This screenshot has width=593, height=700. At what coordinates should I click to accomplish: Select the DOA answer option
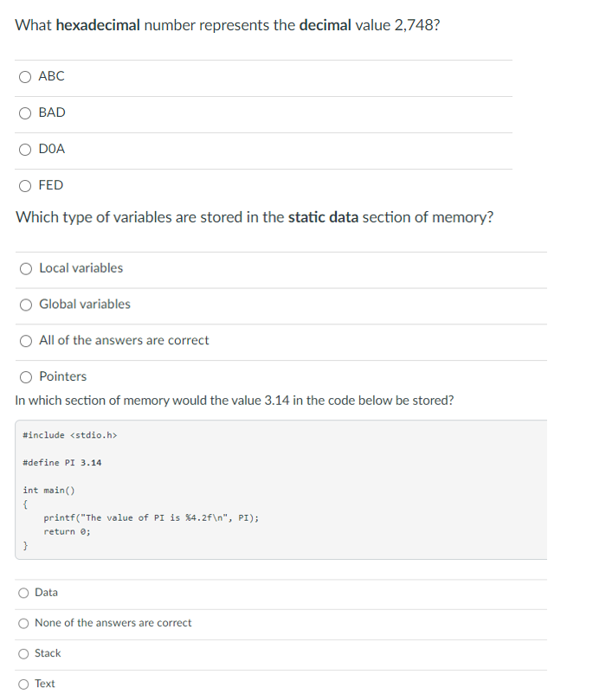click(25, 149)
